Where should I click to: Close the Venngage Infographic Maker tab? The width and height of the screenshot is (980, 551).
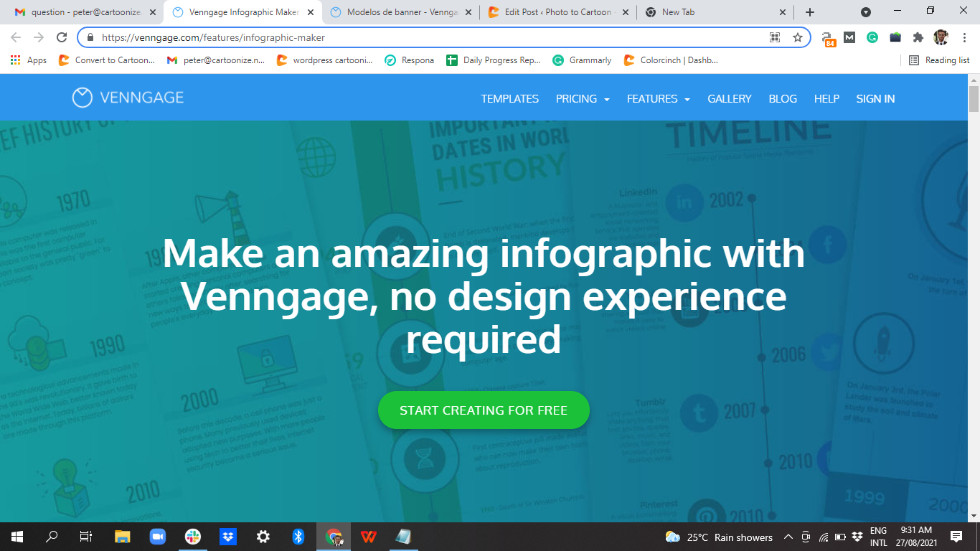point(311,12)
